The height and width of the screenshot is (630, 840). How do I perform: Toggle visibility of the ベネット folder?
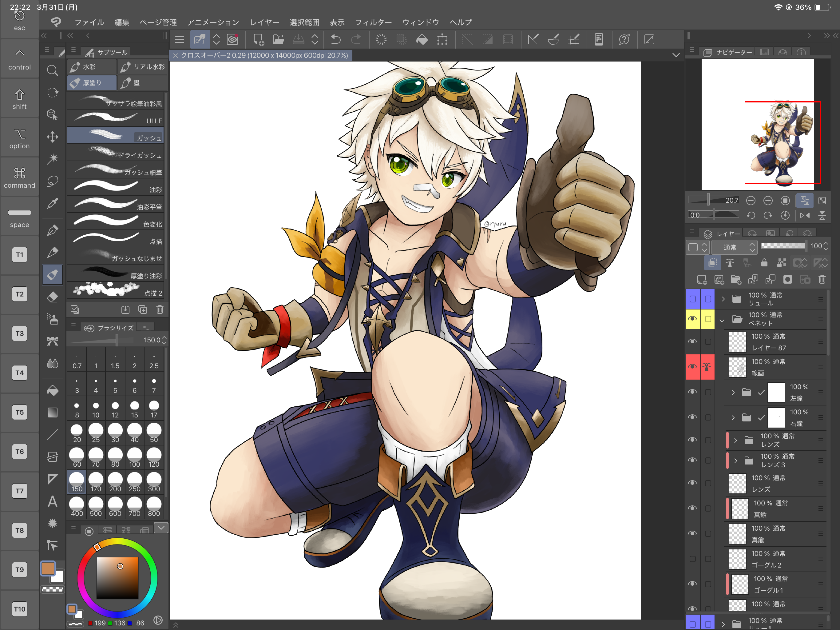click(x=693, y=319)
